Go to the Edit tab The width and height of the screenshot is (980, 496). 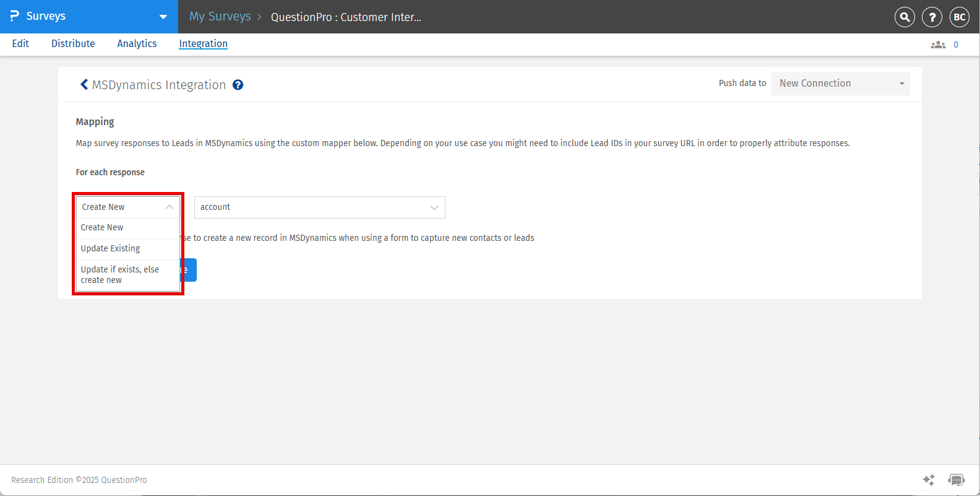click(x=20, y=43)
